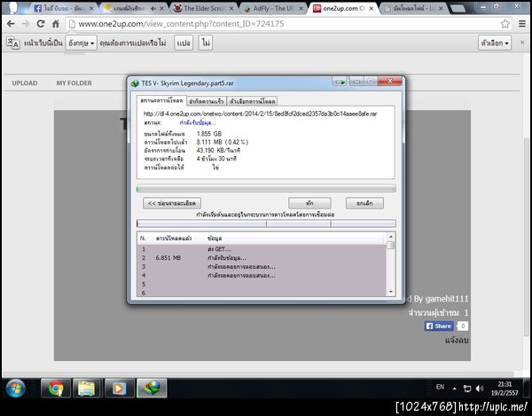Image resolution: width=532 pixels, height=416 pixels.
Task: Open Chrome from the taskbar
Action: [56, 389]
